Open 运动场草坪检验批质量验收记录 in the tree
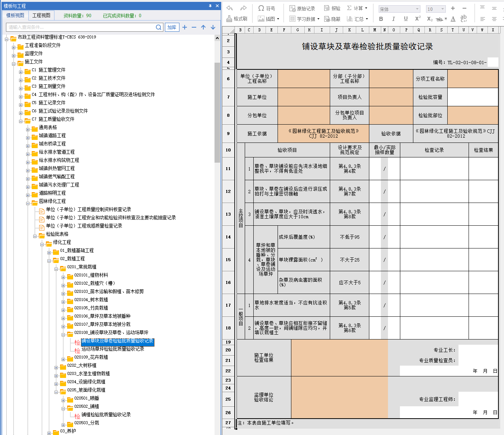Image resolution: width=504 pixels, height=435 pixels. coord(113,349)
